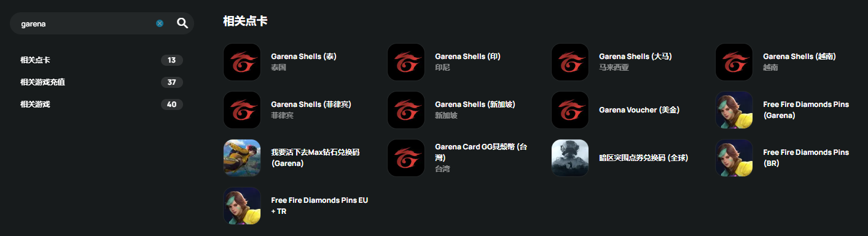
Task: Open Garena Shells (新加坡) logo icon
Action: coord(406,110)
